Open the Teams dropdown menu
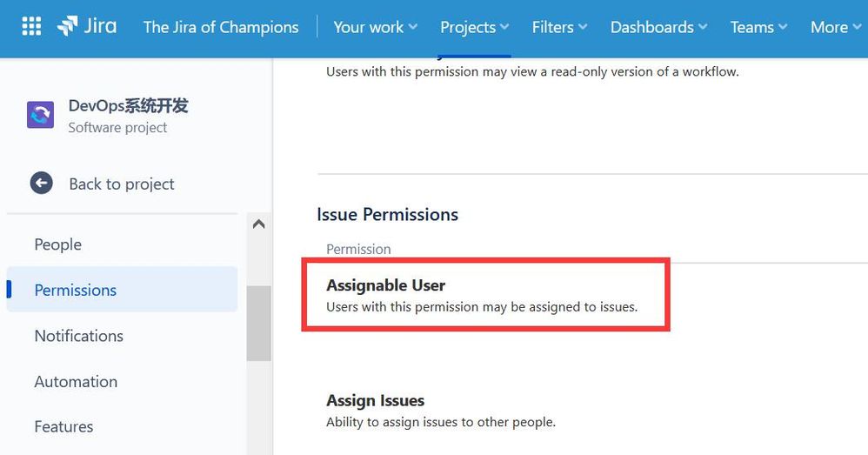868x455 pixels. [x=758, y=27]
